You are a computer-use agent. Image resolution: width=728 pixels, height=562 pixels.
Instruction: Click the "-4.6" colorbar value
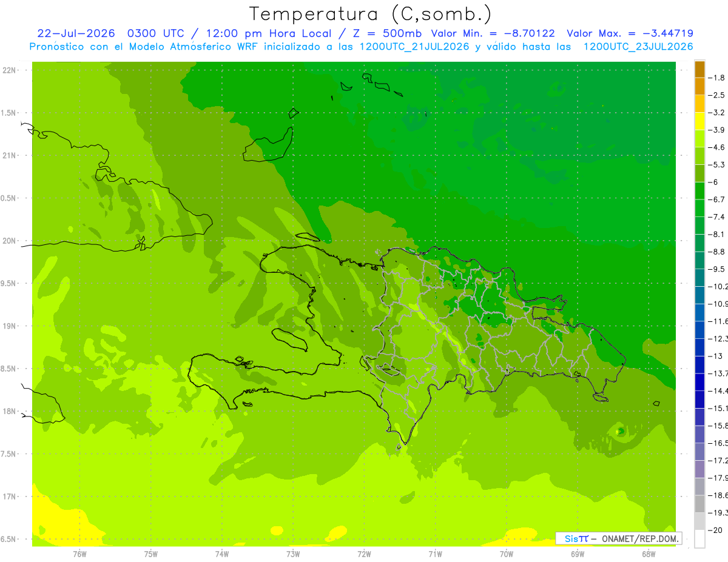(x=716, y=147)
